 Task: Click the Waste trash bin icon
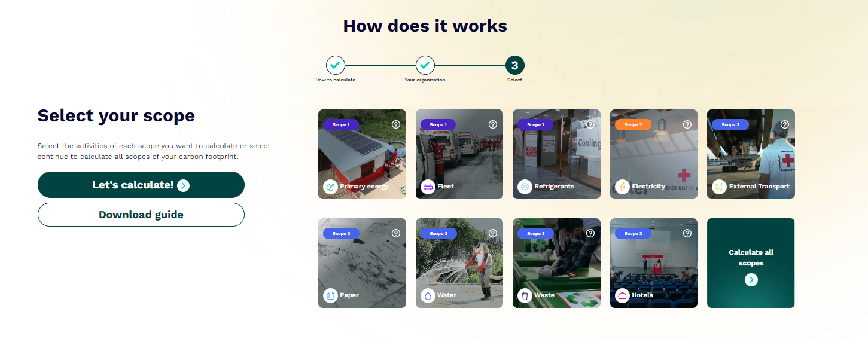click(525, 295)
